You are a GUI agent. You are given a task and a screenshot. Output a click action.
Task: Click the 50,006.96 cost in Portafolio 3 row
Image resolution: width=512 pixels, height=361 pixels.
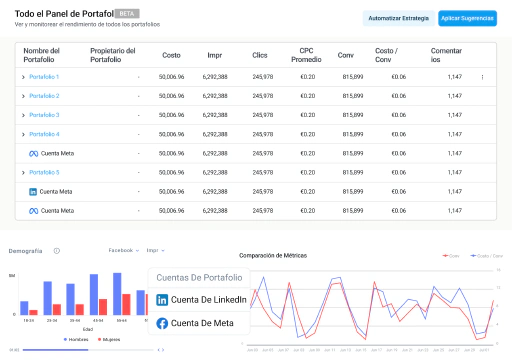coord(171,115)
